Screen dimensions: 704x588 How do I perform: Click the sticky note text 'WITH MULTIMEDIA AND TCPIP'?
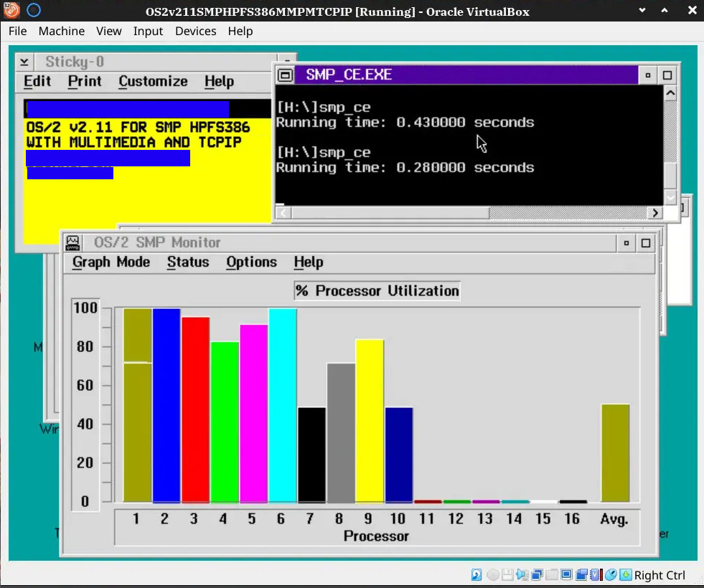tap(133, 142)
